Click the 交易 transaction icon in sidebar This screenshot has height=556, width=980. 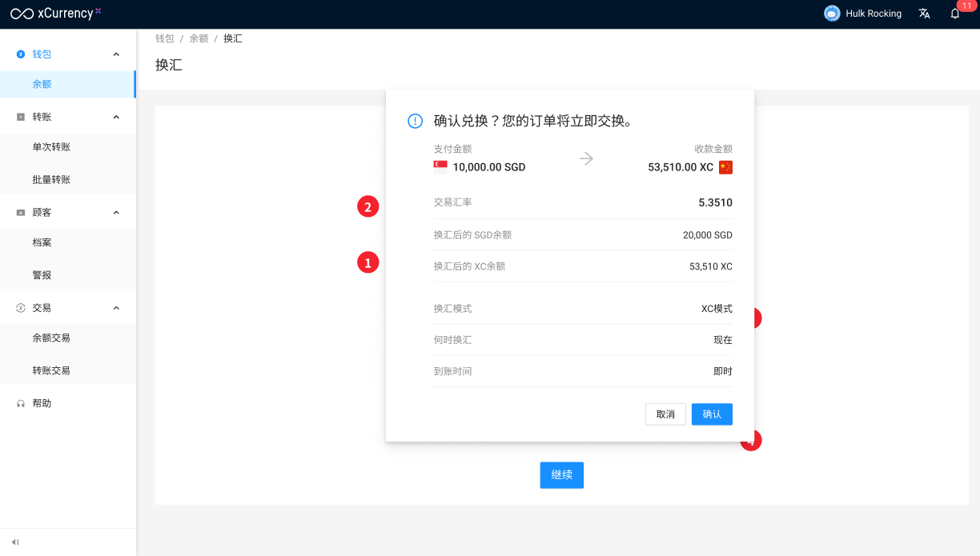21,308
